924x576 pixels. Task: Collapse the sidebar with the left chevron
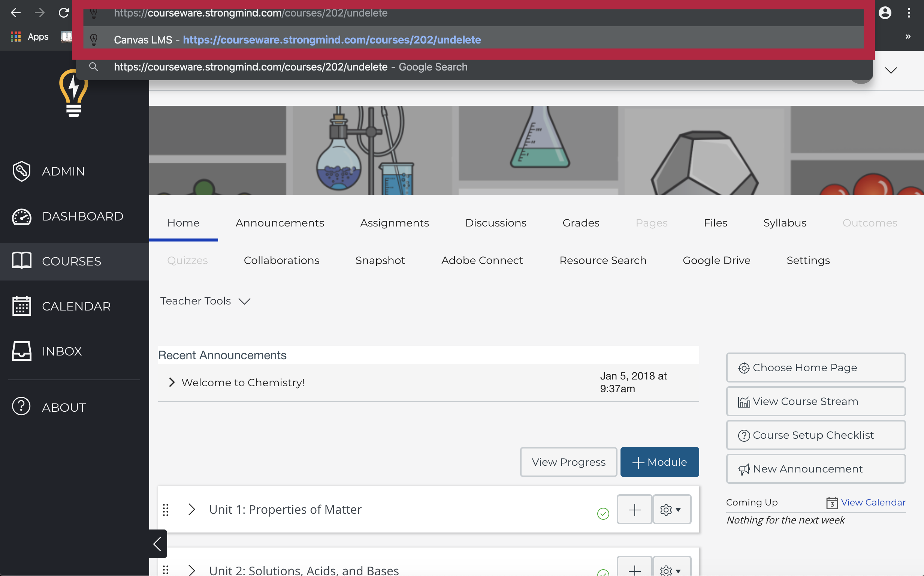(157, 544)
